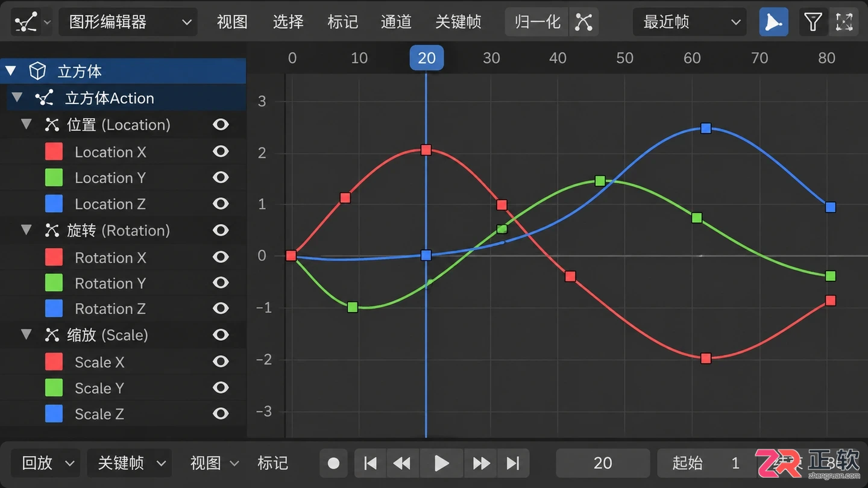Image resolution: width=868 pixels, height=488 pixels.
Task: Click the playhead frame 20 marker
Action: (427, 58)
